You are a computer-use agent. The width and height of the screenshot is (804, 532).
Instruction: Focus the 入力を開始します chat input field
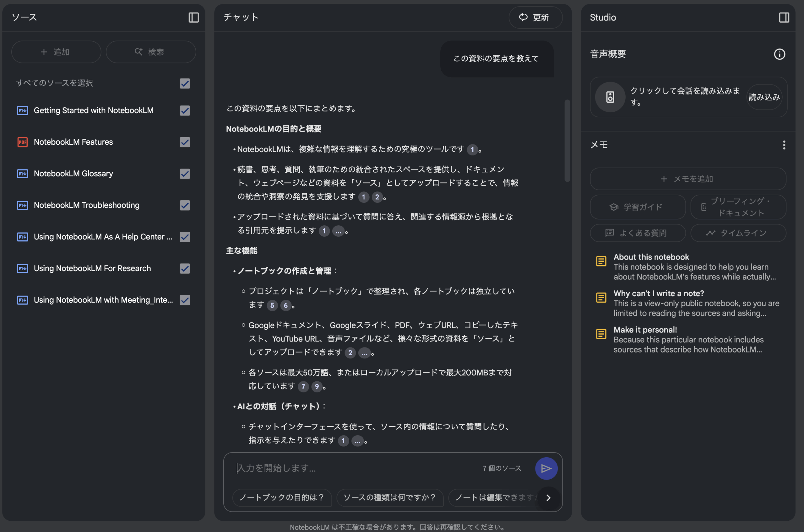[x=355, y=468]
